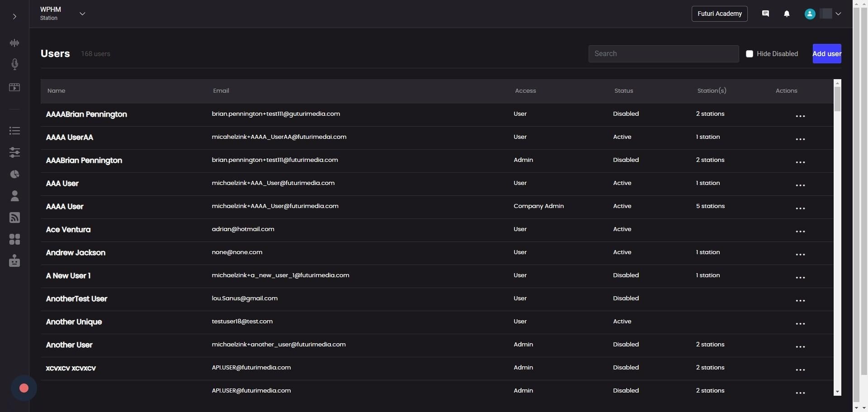Open the RSS feed sidebar icon
Viewport: 868px width, 412px height.
point(14,218)
